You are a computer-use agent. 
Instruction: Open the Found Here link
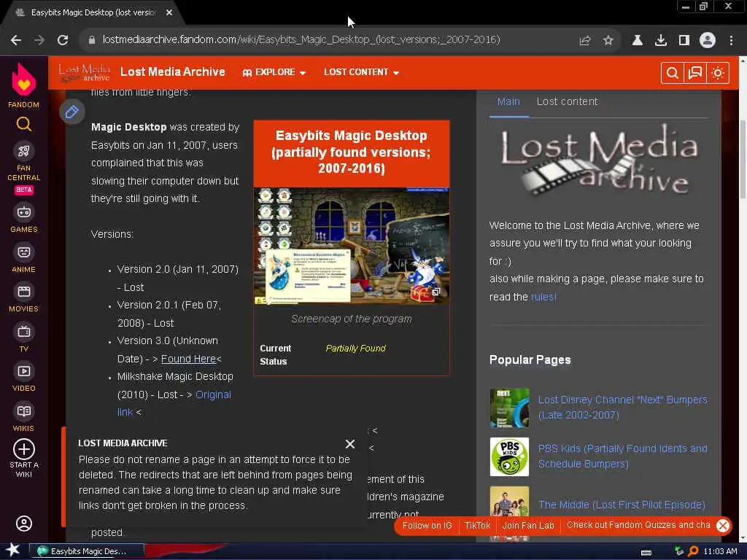(188, 359)
